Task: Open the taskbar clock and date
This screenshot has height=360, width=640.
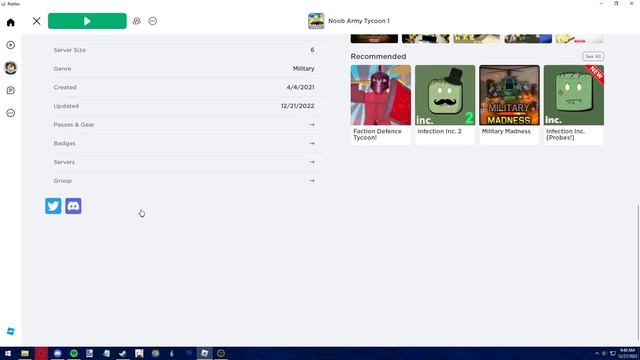Action: click(x=627, y=353)
